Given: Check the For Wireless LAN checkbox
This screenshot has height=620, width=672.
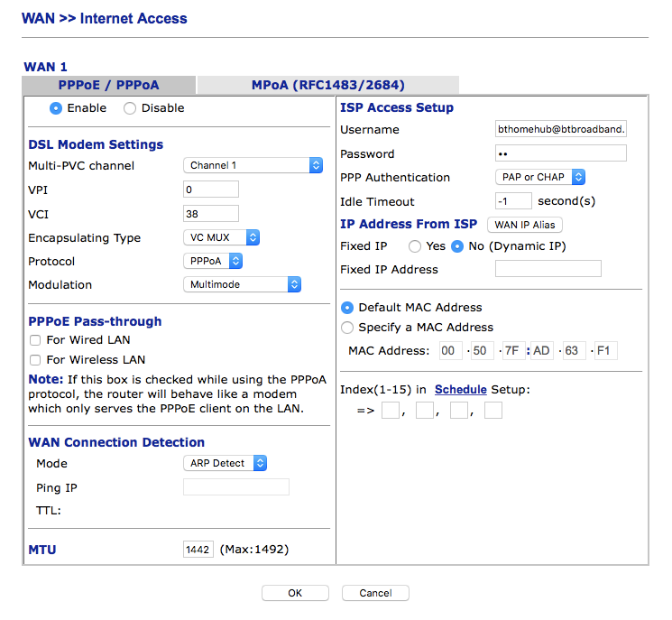Looking at the screenshot, I should [35, 360].
